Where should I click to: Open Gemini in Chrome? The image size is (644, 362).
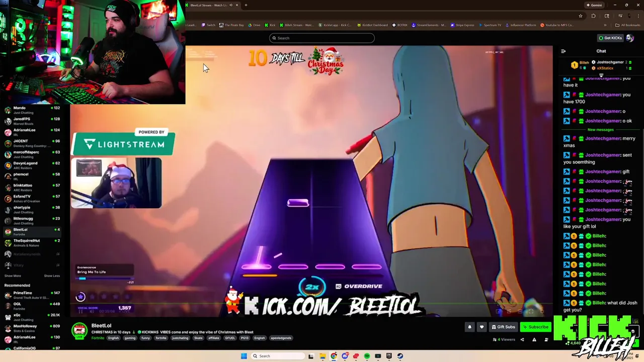[x=594, y=5]
